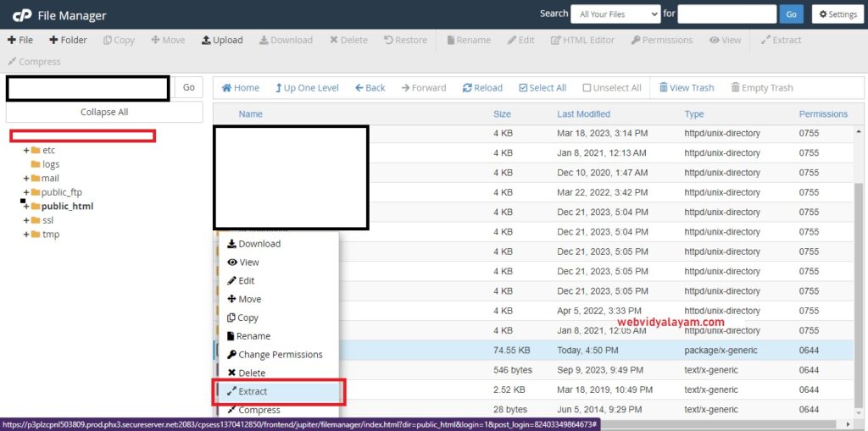Expand the etc folder in sidebar
The width and height of the screenshot is (868, 431).
point(26,151)
